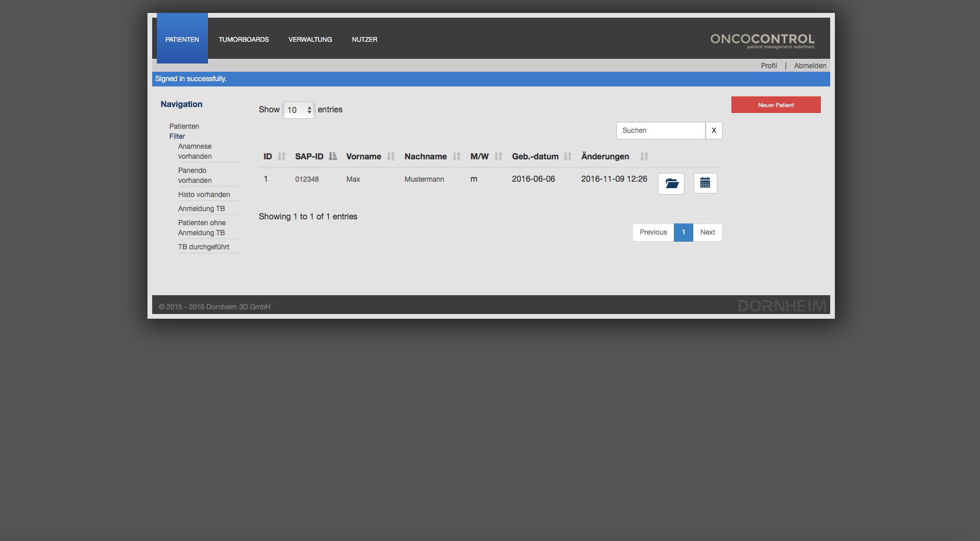Sort by SAP-ID column arrows
The height and width of the screenshot is (541, 980).
point(333,156)
